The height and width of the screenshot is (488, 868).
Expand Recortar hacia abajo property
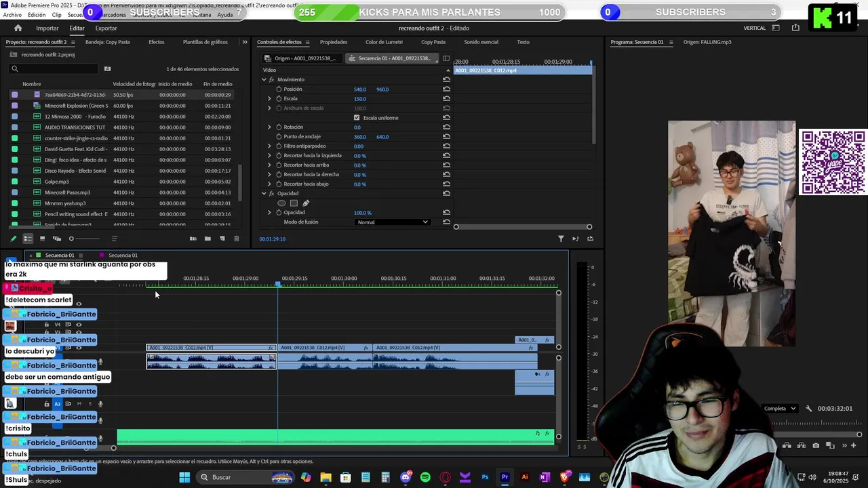pos(269,184)
